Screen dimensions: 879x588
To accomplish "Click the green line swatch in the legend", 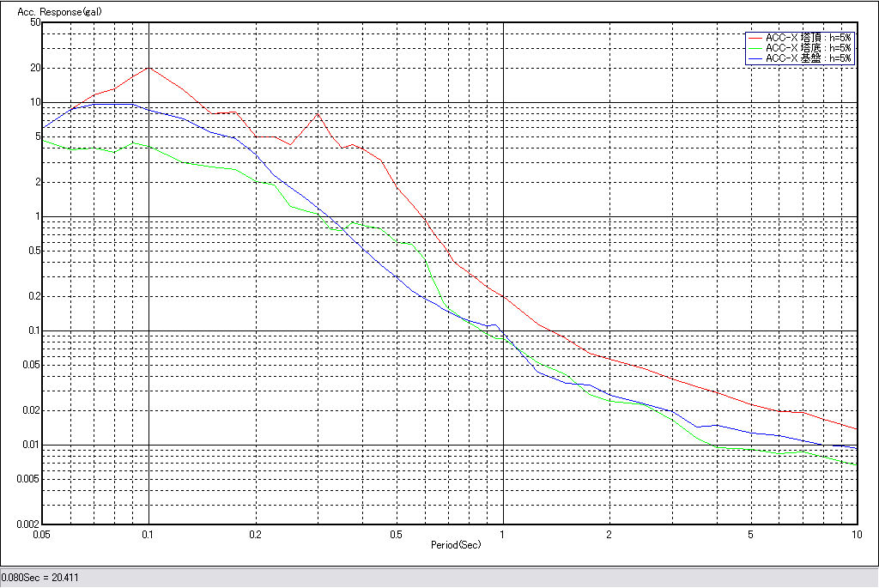I will coord(755,48).
